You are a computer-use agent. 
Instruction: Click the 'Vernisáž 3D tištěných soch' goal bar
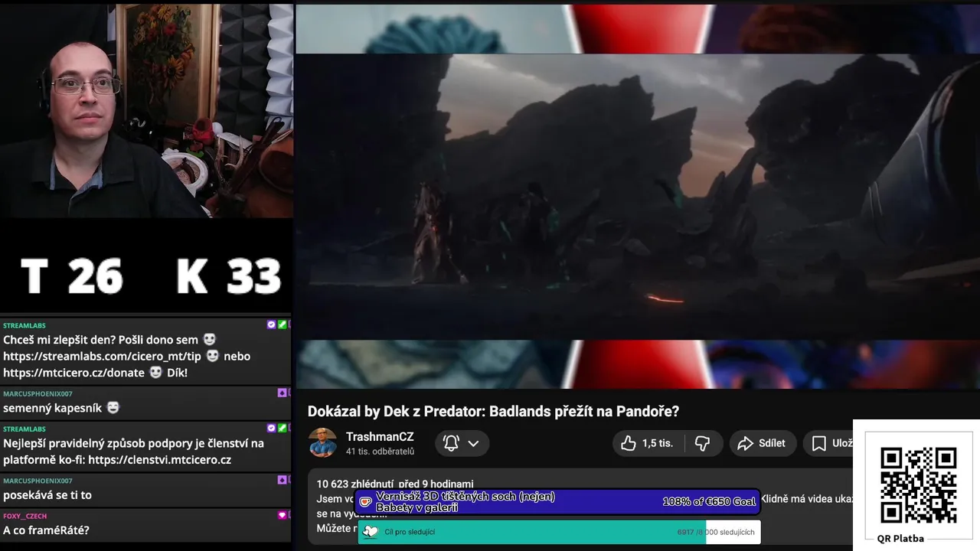558,502
